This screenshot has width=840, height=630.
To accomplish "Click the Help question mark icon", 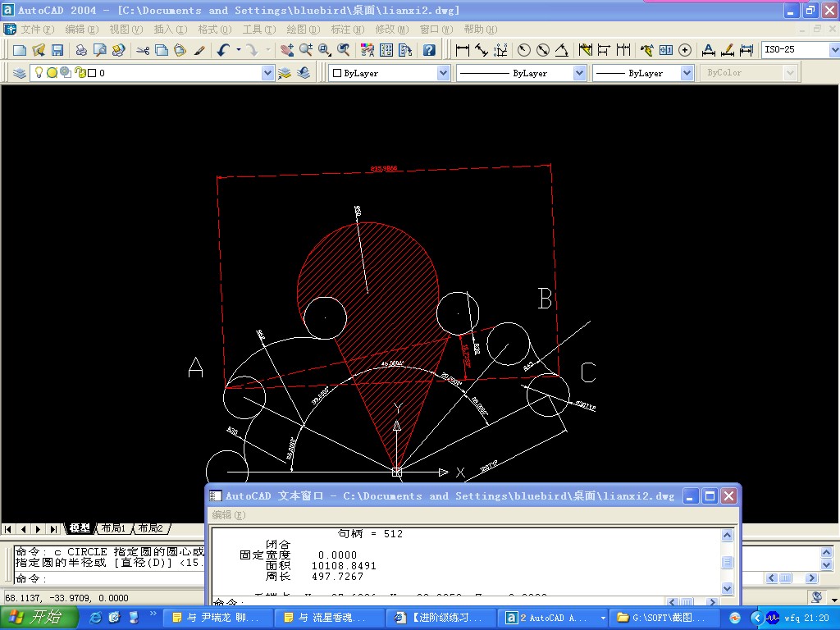I will point(429,50).
